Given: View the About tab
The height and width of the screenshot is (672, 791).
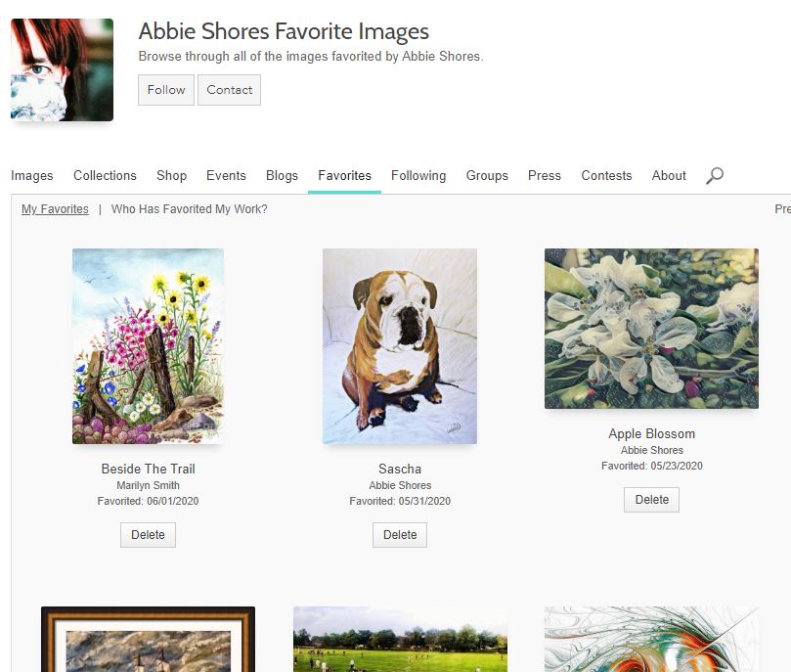Looking at the screenshot, I should [669, 175].
